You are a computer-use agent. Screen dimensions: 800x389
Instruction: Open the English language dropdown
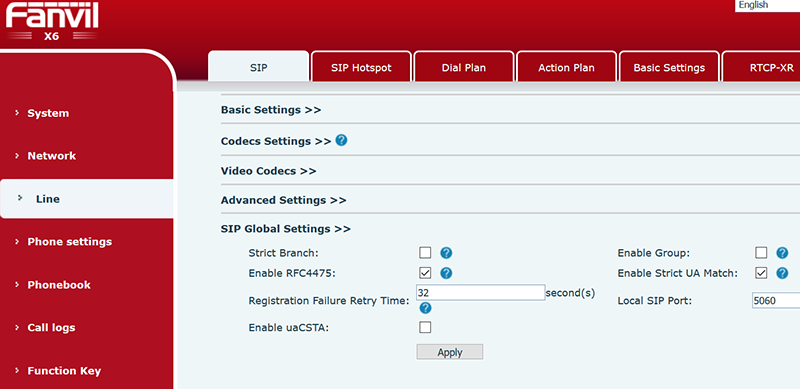(x=767, y=6)
